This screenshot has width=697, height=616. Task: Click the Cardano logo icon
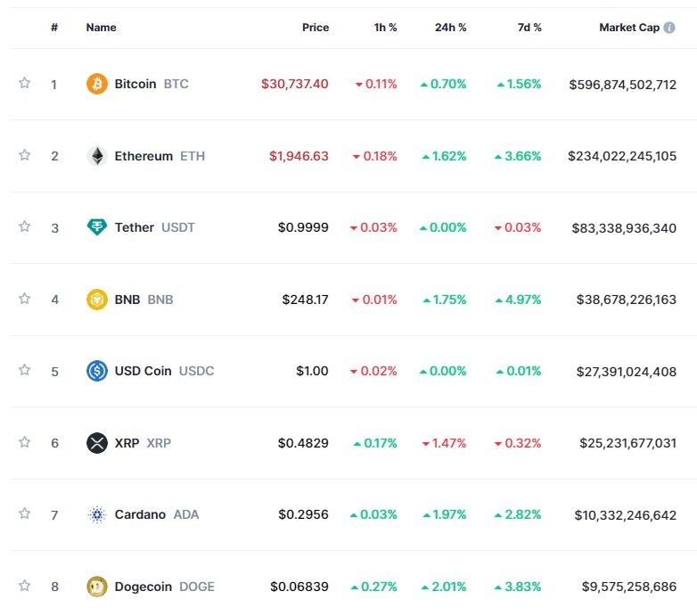[96, 514]
